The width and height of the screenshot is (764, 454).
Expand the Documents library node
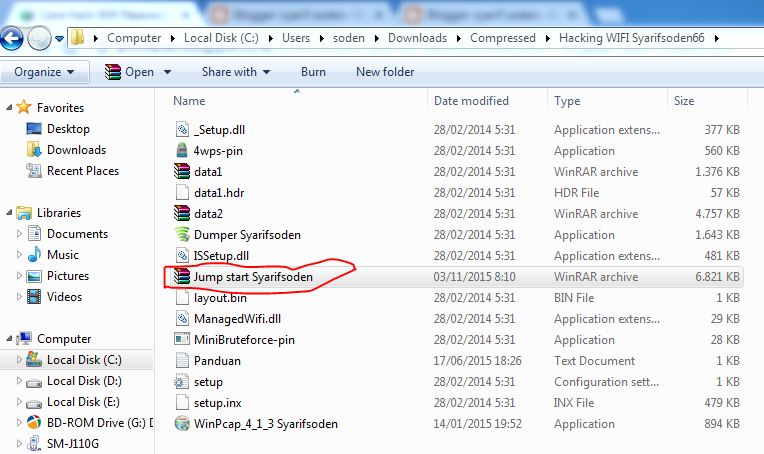(x=19, y=234)
